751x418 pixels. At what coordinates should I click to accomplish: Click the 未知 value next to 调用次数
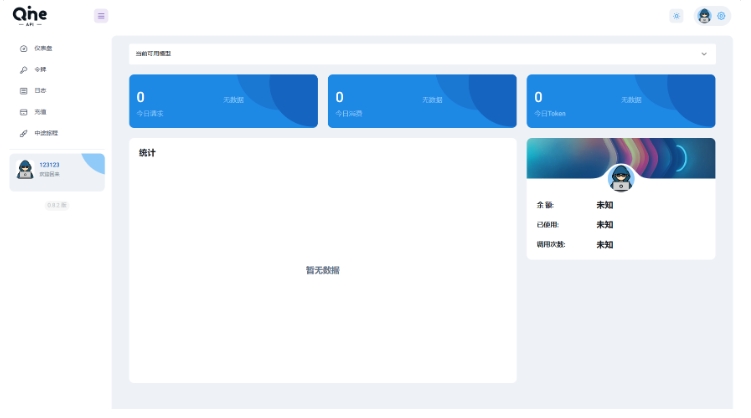tap(605, 245)
